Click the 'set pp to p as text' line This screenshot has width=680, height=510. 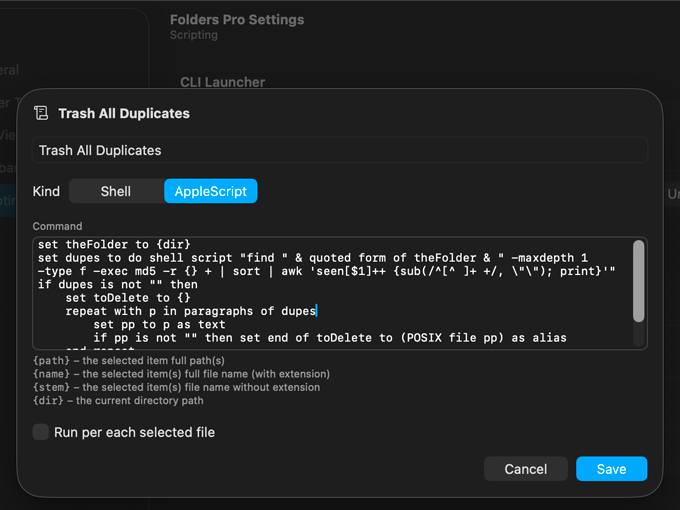[x=159, y=325]
